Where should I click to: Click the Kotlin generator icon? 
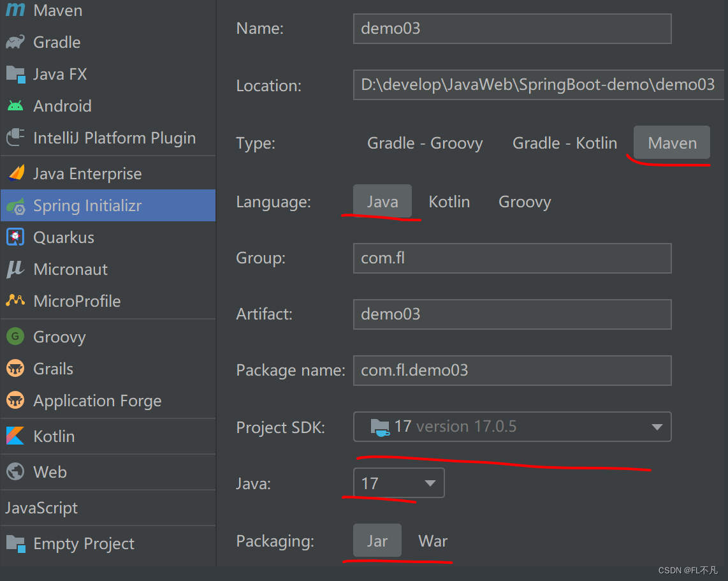pyautogui.click(x=16, y=436)
